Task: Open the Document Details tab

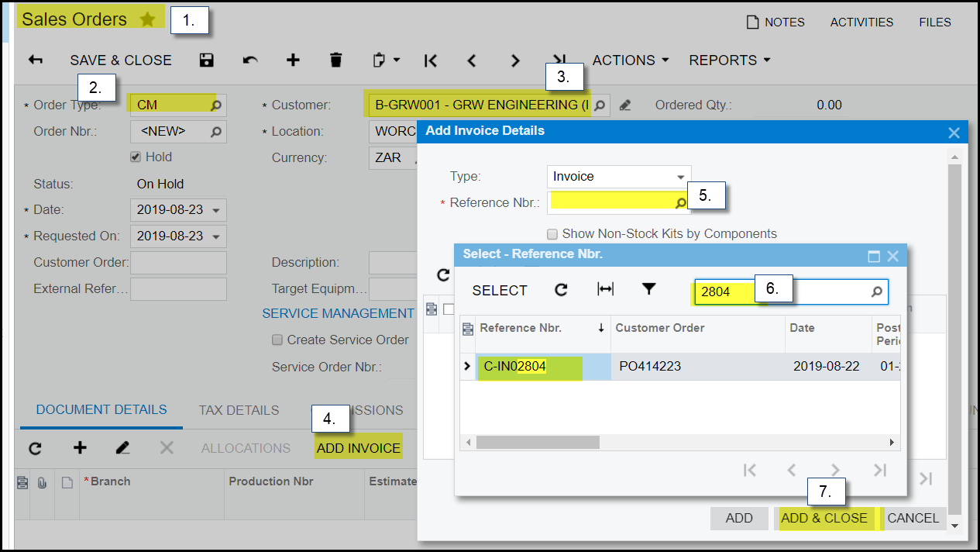Action: [x=101, y=410]
